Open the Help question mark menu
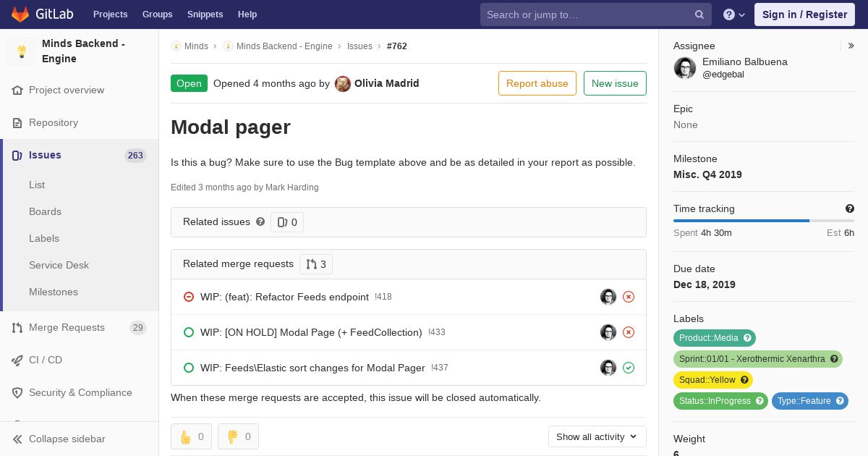 click(x=734, y=14)
